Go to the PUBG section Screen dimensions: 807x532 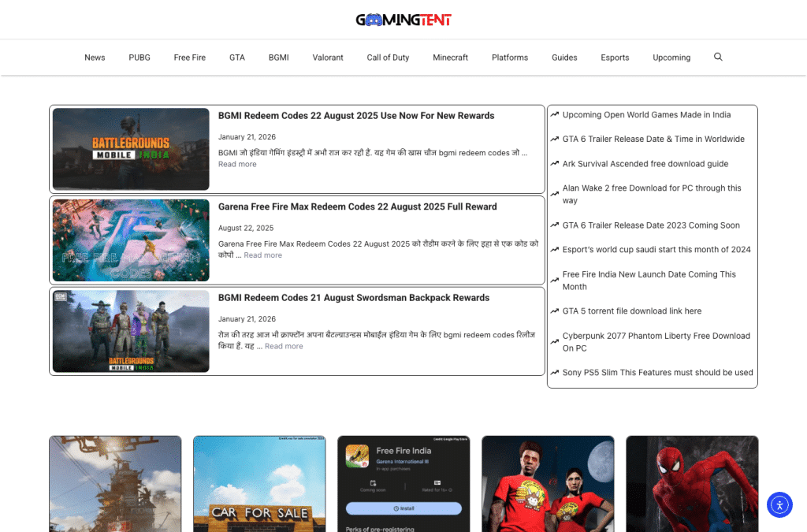(139, 58)
